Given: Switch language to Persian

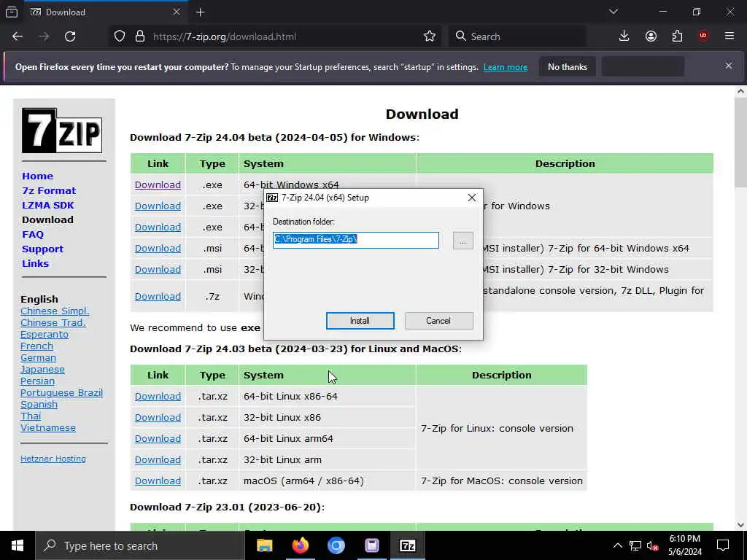Looking at the screenshot, I should tap(38, 381).
